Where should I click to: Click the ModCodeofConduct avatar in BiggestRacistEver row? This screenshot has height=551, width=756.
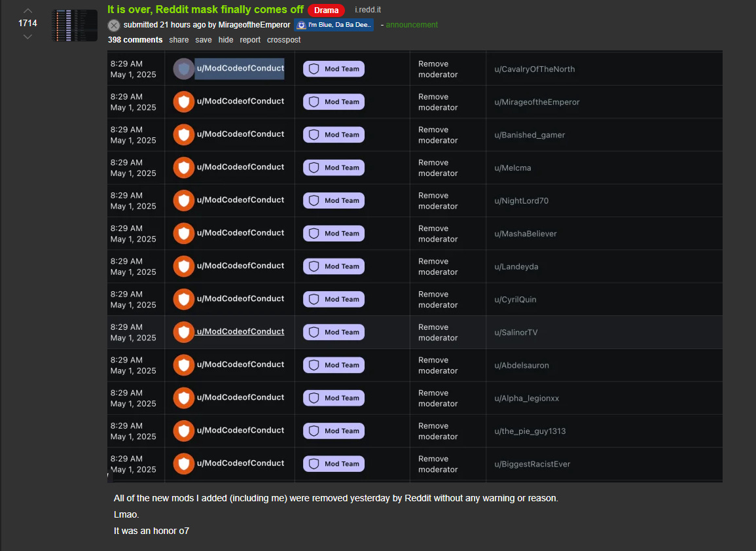pyautogui.click(x=184, y=464)
